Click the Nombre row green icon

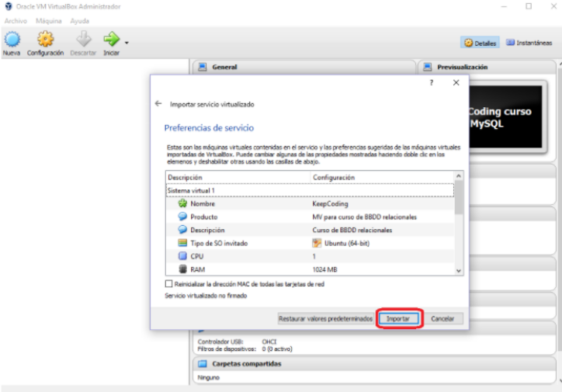click(x=182, y=203)
